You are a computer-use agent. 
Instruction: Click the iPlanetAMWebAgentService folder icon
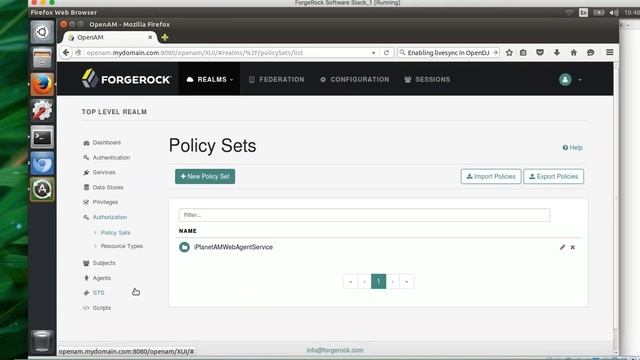(184, 247)
